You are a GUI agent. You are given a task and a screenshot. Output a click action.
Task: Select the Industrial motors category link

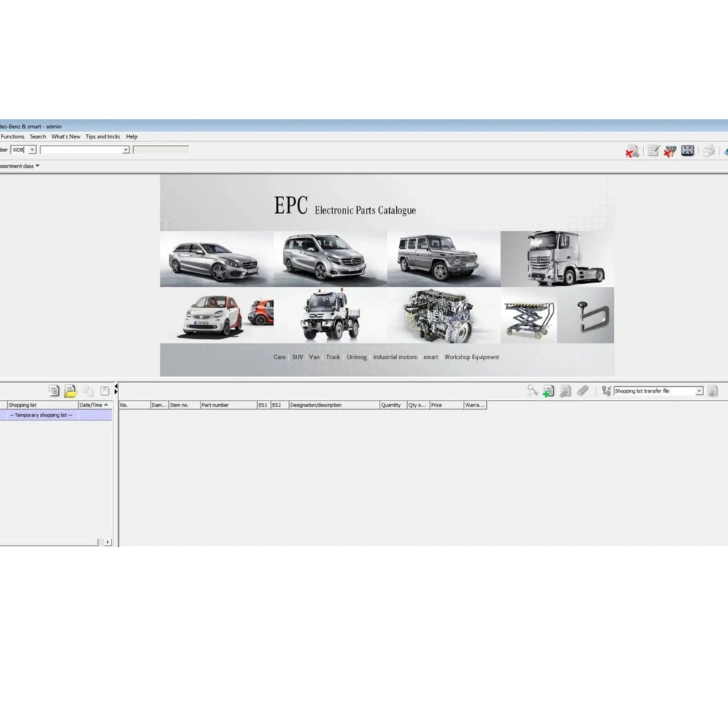[x=395, y=357]
